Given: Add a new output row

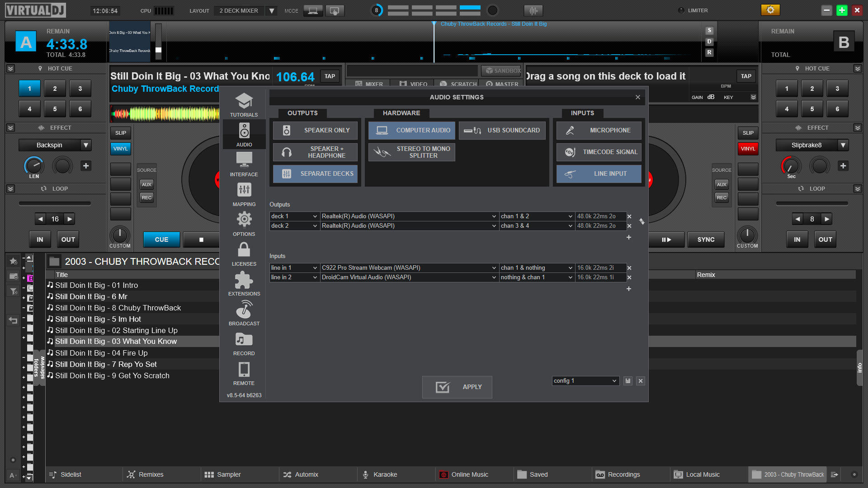Looking at the screenshot, I should pos(628,237).
